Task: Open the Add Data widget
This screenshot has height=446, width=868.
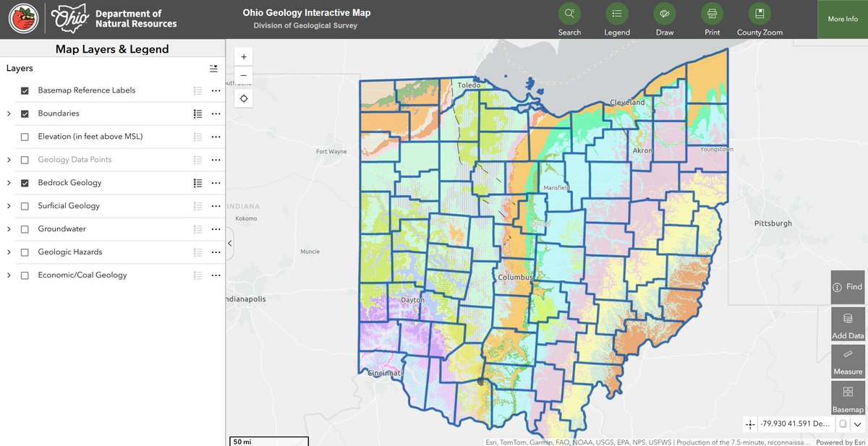Action: click(x=848, y=324)
